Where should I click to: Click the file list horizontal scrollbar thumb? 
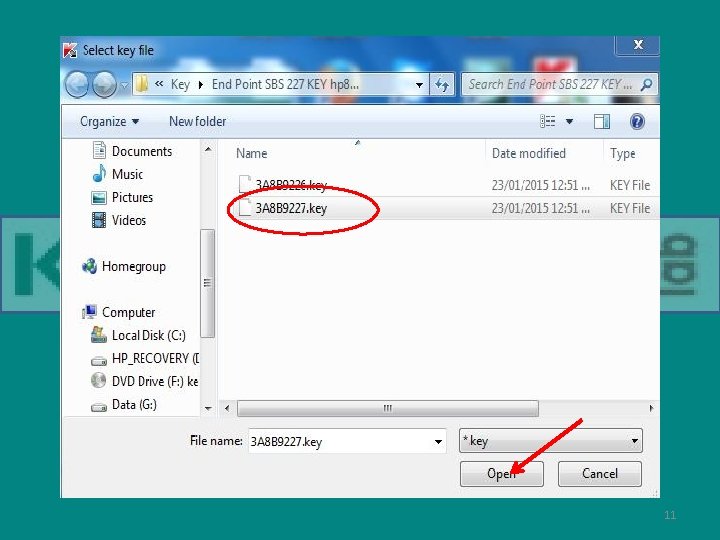(388, 408)
